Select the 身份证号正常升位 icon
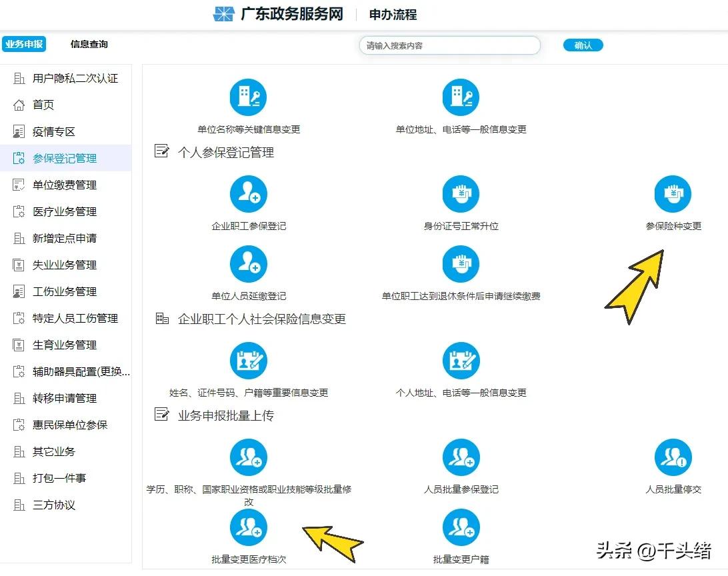The height and width of the screenshot is (576, 728). pos(461,194)
